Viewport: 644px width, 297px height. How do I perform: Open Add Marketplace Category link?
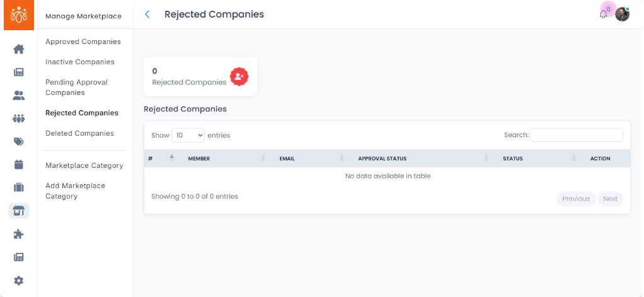(x=75, y=191)
